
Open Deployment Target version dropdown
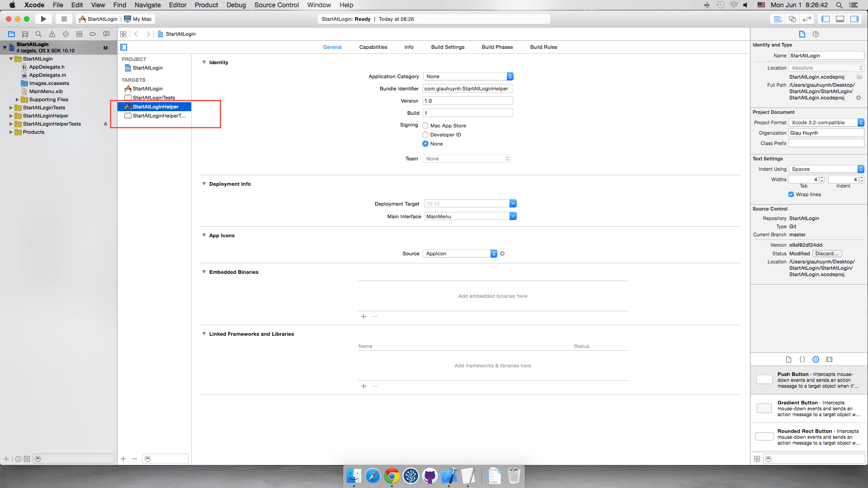pos(513,204)
